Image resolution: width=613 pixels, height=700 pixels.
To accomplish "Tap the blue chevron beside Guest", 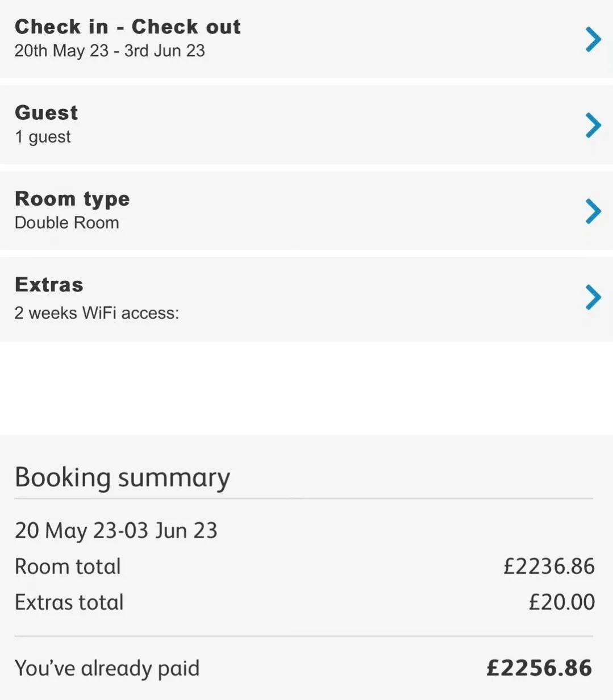I will pos(593,125).
